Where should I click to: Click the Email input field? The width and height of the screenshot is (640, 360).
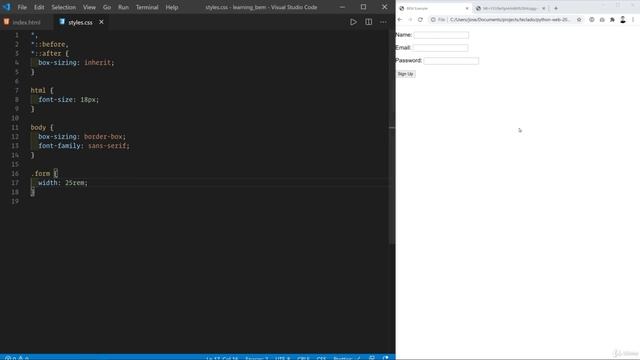440,48
